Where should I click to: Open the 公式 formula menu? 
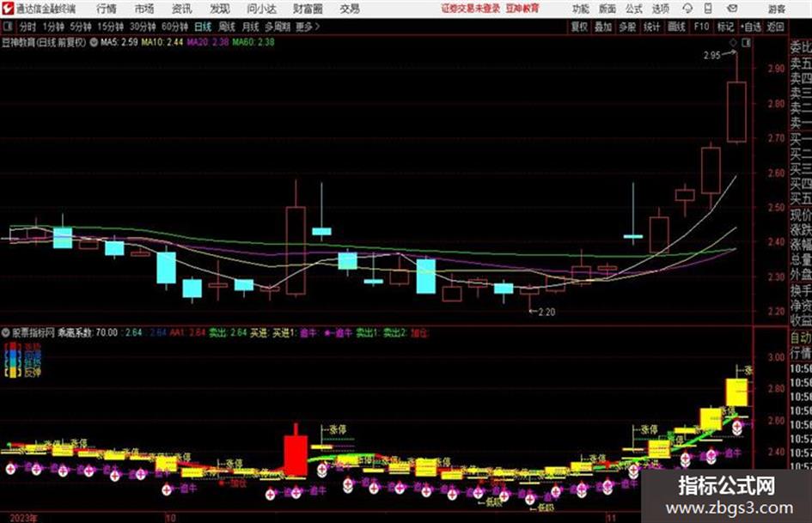coord(634,9)
